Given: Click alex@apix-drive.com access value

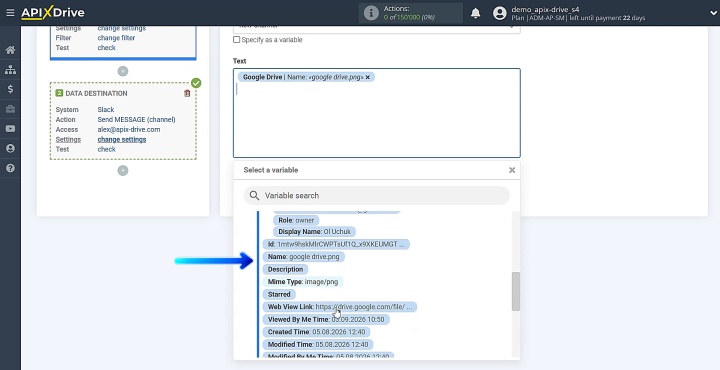Looking at the screenshot, I should point(129,129).
